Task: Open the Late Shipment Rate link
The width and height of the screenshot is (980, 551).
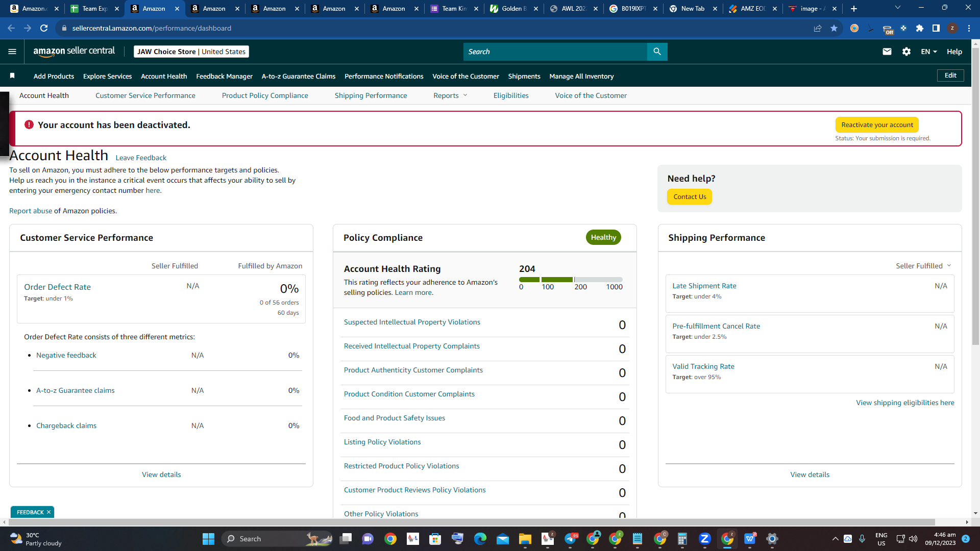Action: (704, 286)
